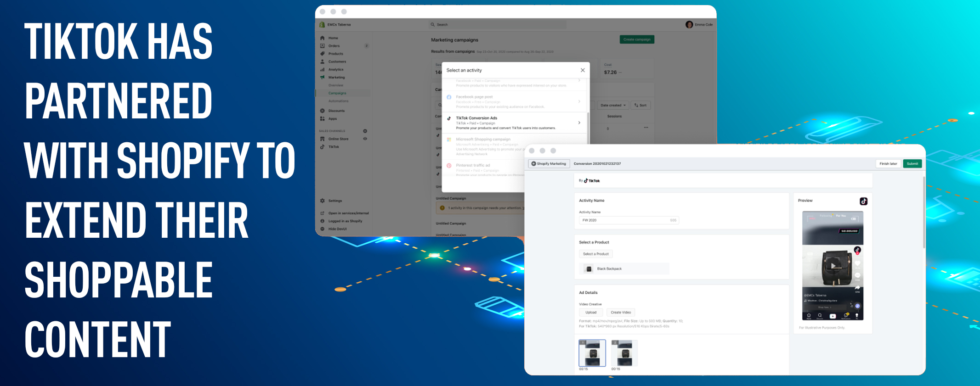Click the TikTok sales channel icon

pyautogui.click(x=323, y=147)
